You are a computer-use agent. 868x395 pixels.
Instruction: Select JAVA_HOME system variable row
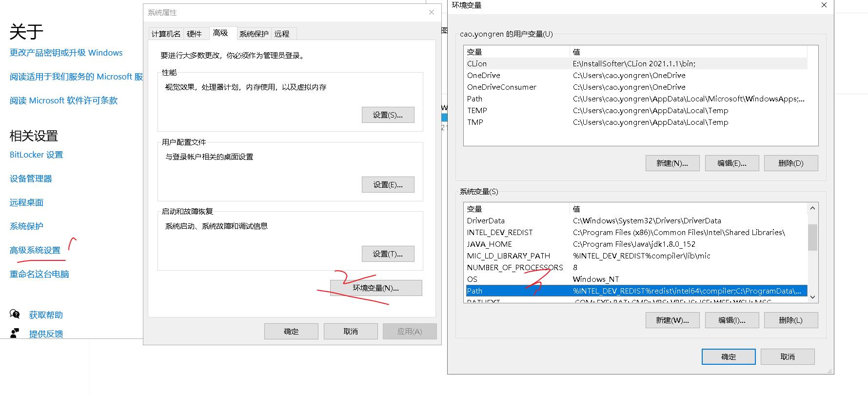636,244
